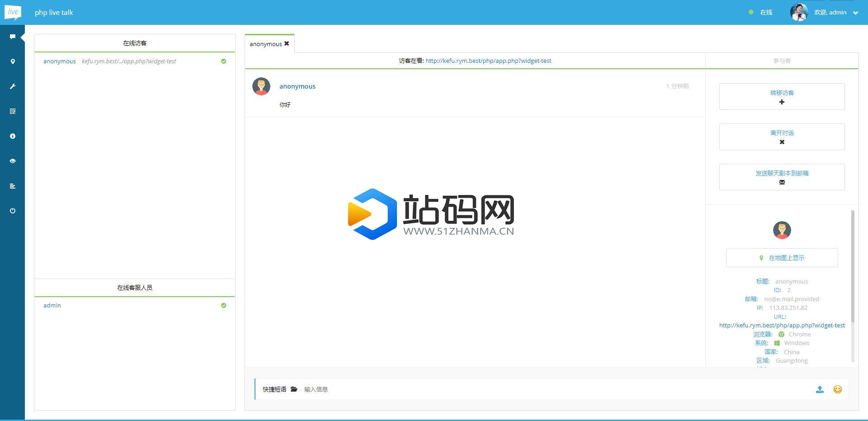Image resolution: width=868 pixels, height=421 pixels.
Task: Click the no@e.mail.provided email value
Action: point(792,299)
